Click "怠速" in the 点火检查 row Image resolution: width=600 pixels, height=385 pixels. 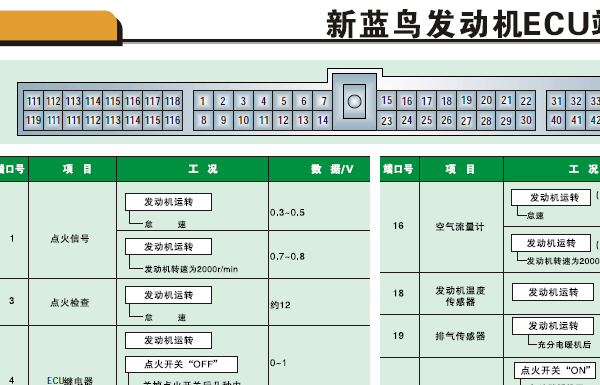click(x=165, y=317)
